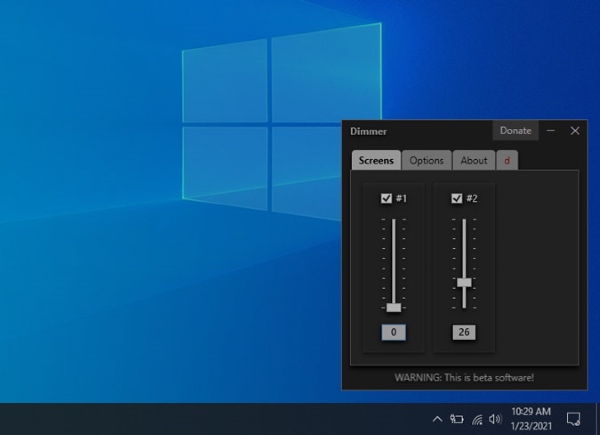The height and width of the screenshot is (435, 600).
Task: Switch to the Options tab
Action: tap(426, 160)
